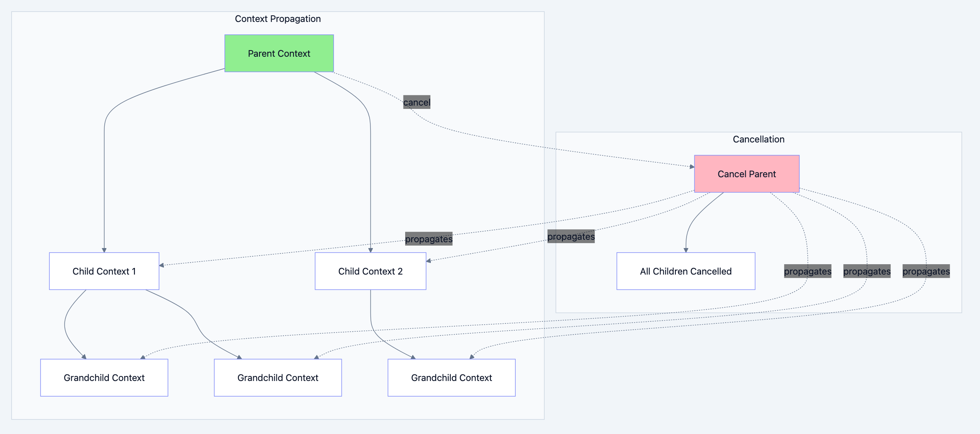The height and width of the screenshot is (434, 980).
Task: Click the Context Propagation section title
Action: coord(278,19)
